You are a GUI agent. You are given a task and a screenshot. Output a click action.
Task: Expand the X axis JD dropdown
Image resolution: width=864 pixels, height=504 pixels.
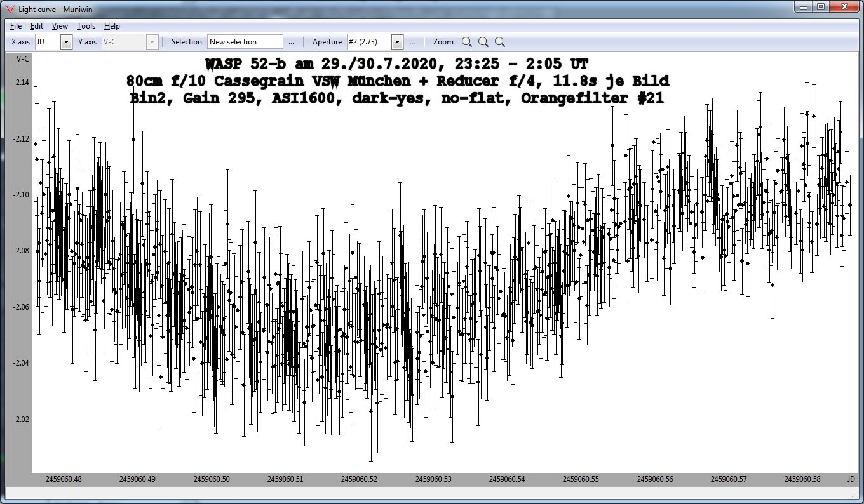point(66,42)
